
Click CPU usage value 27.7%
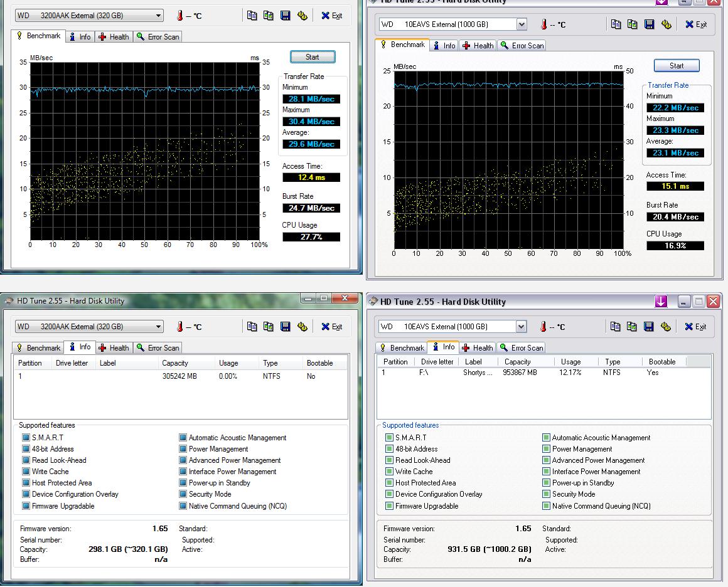[311, 237]
